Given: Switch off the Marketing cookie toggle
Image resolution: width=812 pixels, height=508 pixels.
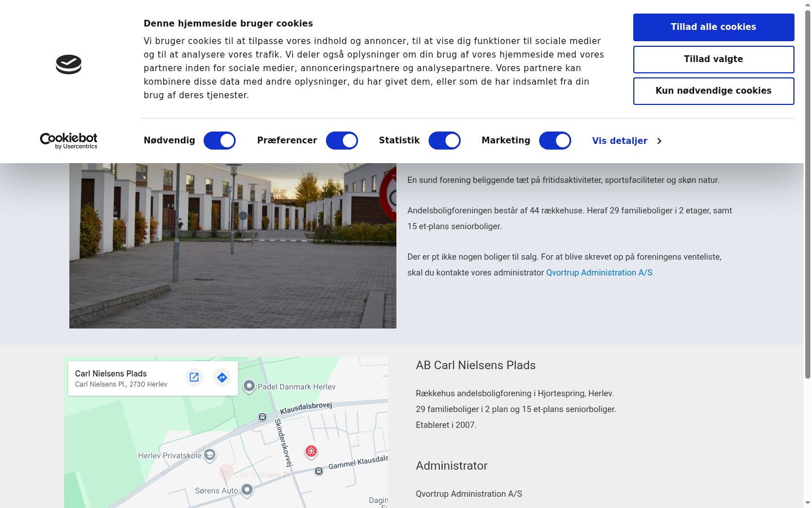Looking at the screenshot, I should (x=555, y=141).
